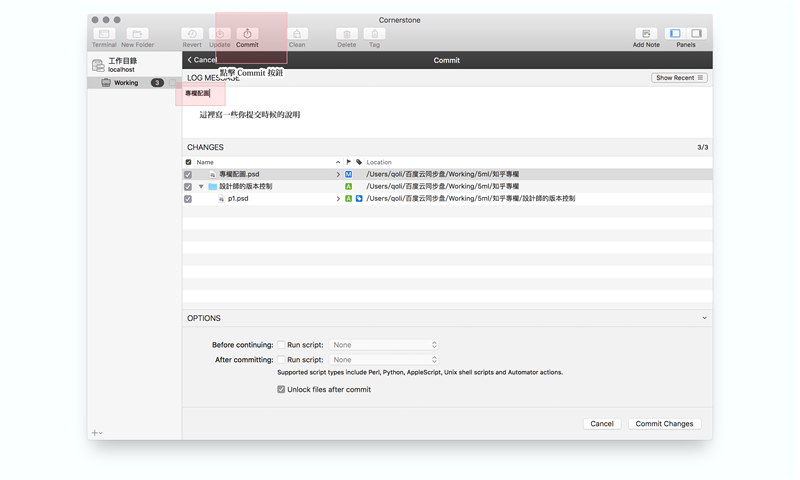Uncheck the p1.psd file checkbox
The height and width of the screenshot is (480, 800).
pos(188,199)
